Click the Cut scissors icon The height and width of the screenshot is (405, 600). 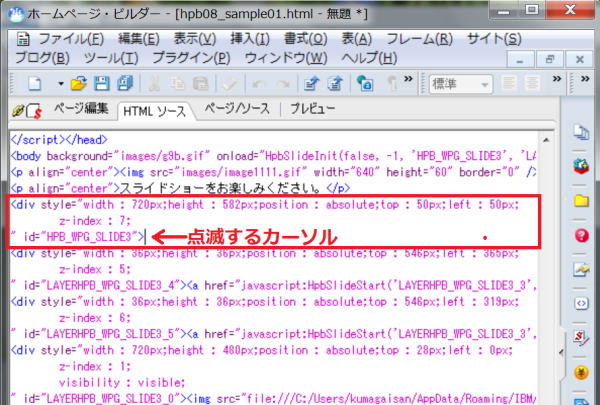[154, 83]
